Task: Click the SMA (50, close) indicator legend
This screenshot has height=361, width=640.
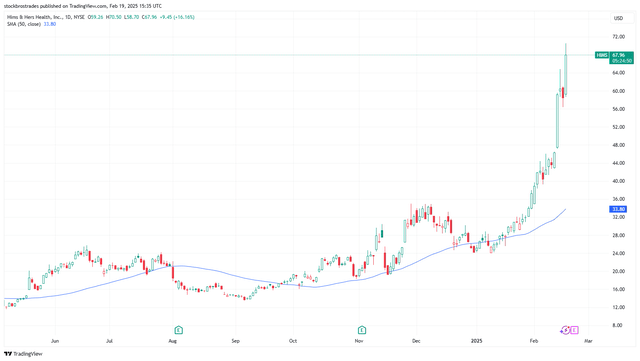Action: 24,24
